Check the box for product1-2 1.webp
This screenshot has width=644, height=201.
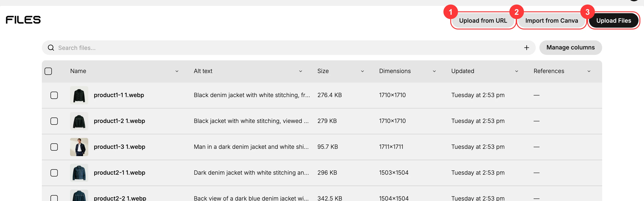pyautogui.click(x=54, y=121)
